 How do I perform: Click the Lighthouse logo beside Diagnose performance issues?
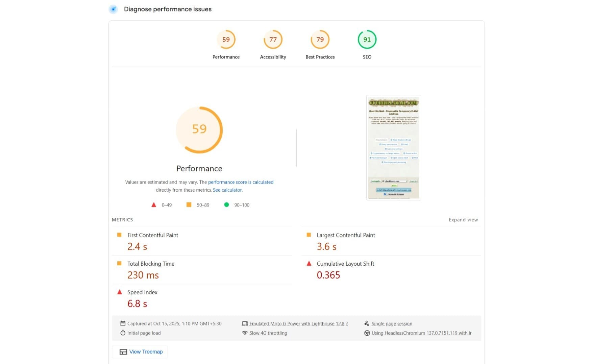point(113,9)
